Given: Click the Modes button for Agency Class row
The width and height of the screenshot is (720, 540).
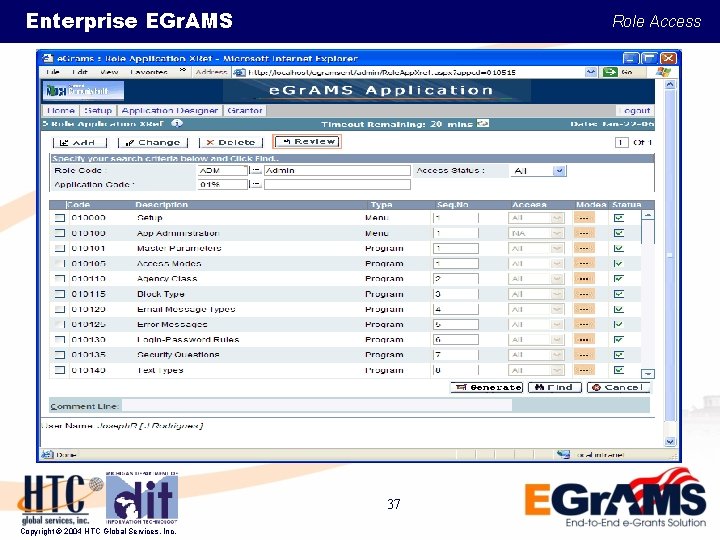Looking at the screenshot, I should [x=584, y=279].
